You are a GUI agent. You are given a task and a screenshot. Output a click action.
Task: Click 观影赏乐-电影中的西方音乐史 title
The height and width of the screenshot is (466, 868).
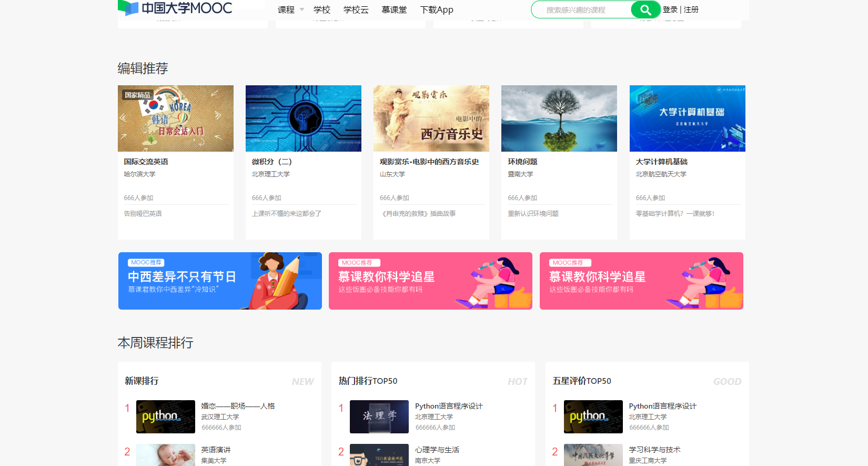(429, 162)
